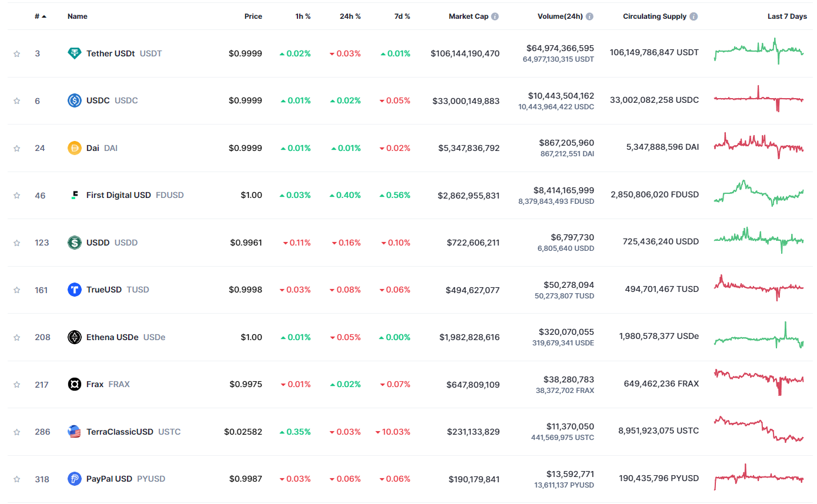Sort by the Name column header
The width and height of the screenshot is (817, 504).
(x=77, y=16)
